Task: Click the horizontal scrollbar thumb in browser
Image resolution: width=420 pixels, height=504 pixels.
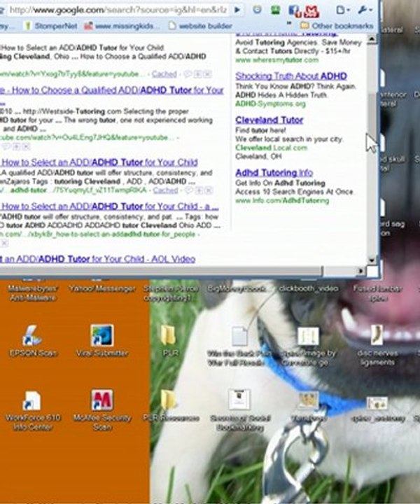Action: (161, 272)
